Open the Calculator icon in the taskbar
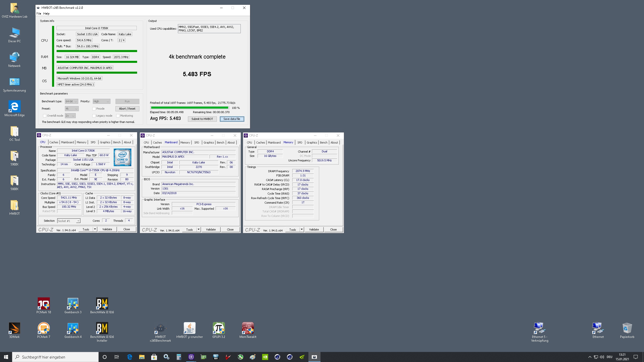This screenshot has width=644, height=362. (179, 357)
